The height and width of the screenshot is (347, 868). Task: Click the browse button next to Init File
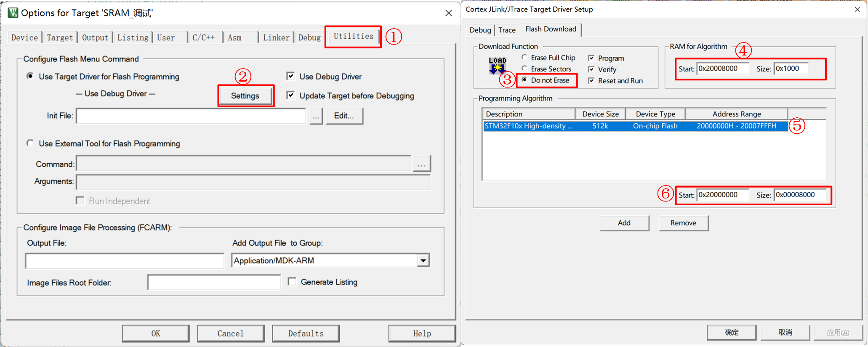[x=316, y=116]
